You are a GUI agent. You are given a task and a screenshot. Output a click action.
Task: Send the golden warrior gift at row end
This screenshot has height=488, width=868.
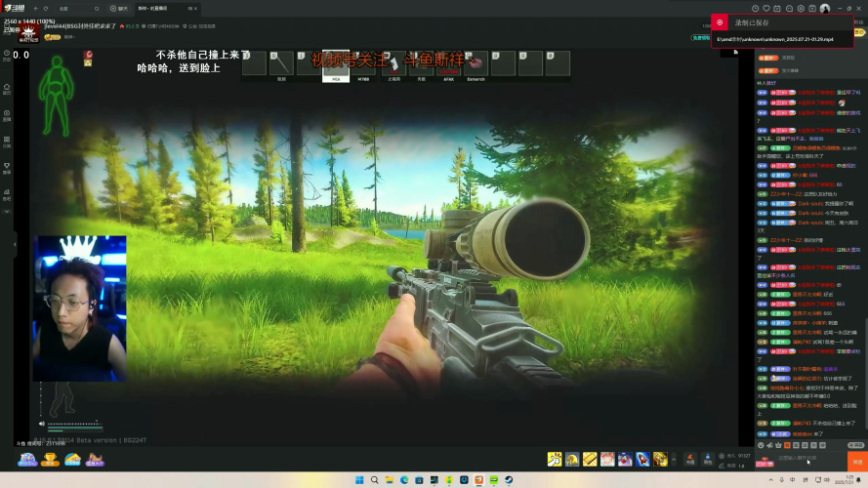click(660, 460)
